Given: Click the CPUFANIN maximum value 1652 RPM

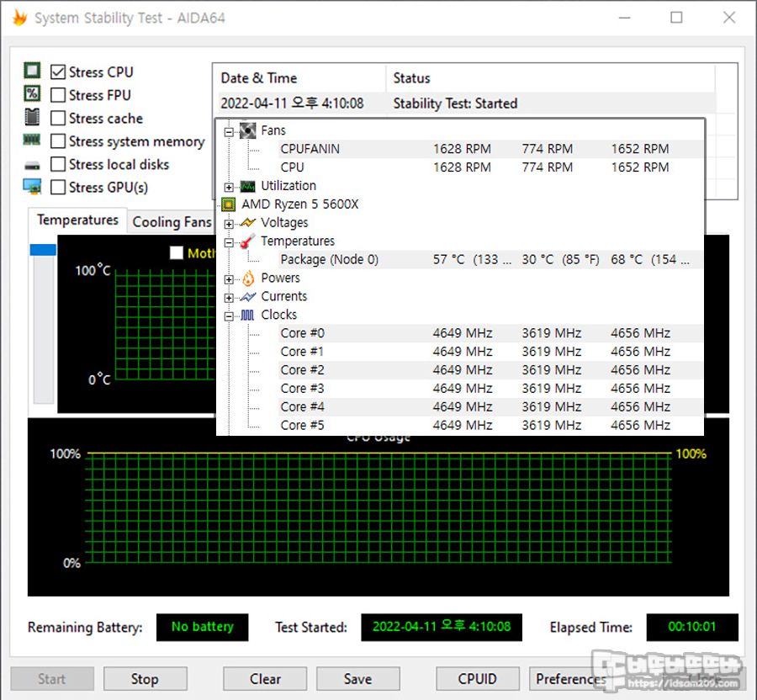Looking at the screenshot, I should pyautogui.click(x=640, y=149).
